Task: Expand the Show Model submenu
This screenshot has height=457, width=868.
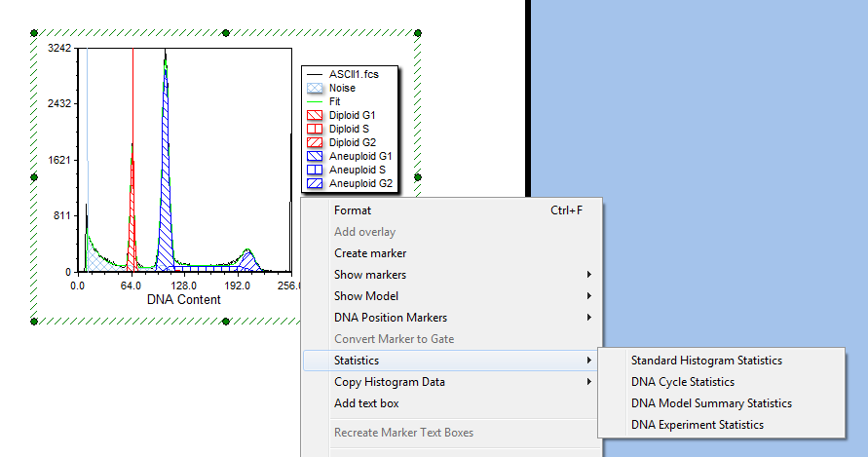Action: point(366,296)
